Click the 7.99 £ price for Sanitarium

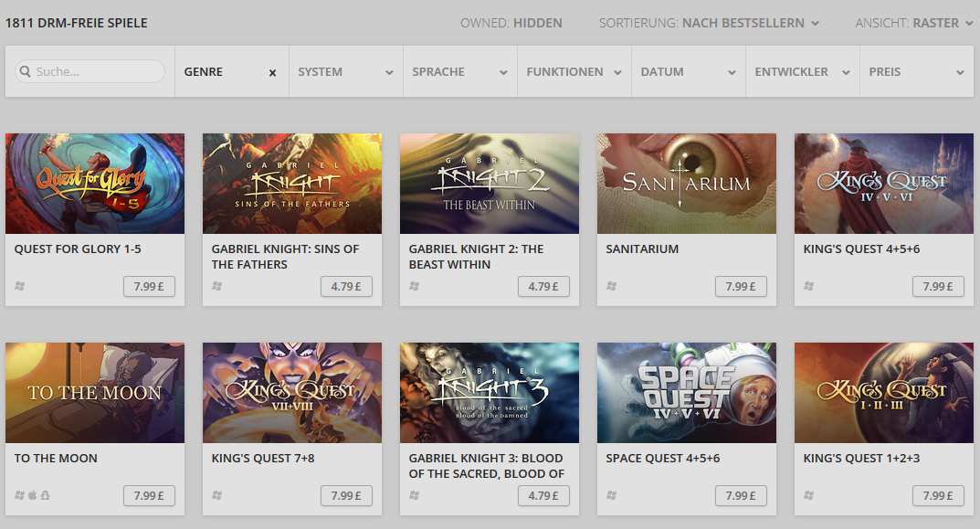(741, 286)
